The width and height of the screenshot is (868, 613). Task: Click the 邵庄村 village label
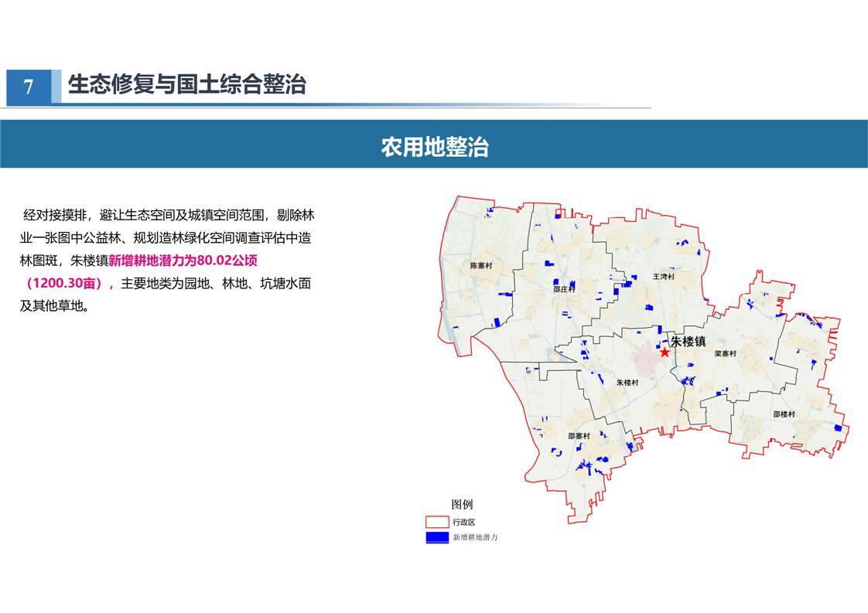point(565,288)
